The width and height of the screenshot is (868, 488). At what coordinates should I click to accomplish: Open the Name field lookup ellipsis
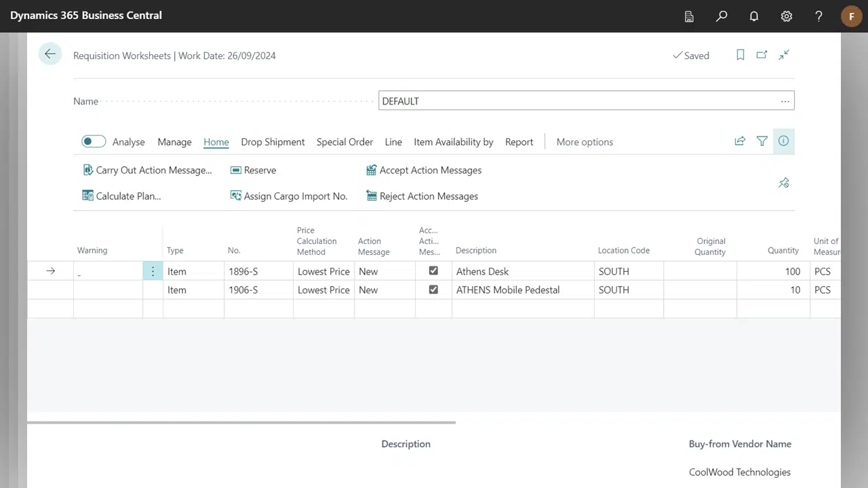pyautogui.click(x=785, y=101)
